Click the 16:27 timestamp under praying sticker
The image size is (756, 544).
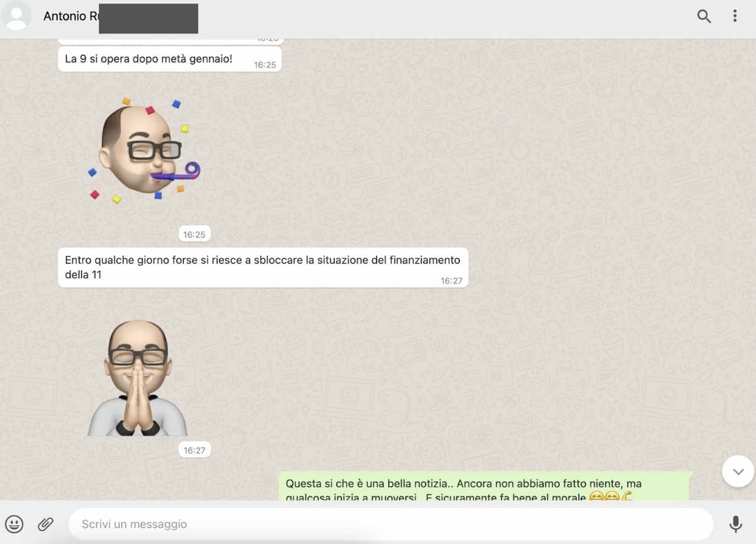[194, 450]
